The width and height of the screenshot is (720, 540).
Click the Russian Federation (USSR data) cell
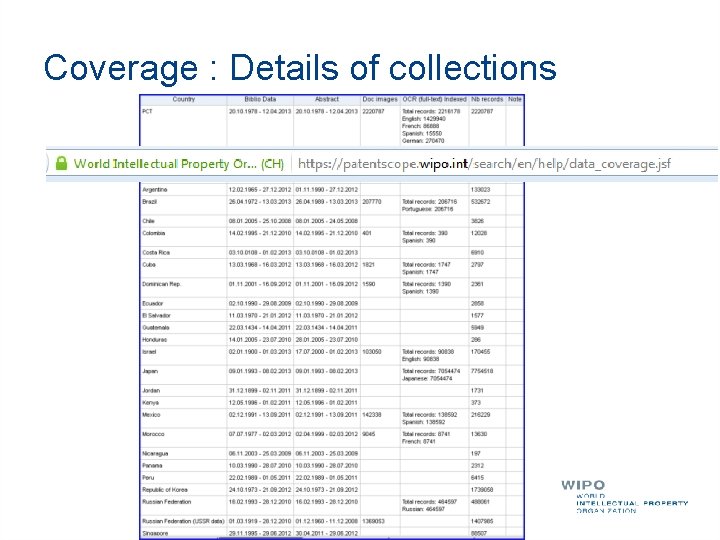[x=183, y=521]
